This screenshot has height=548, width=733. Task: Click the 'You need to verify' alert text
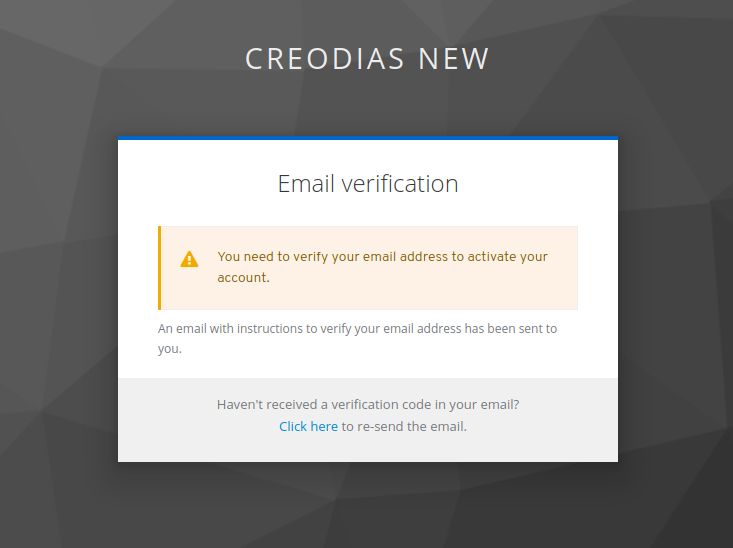(x=382, y=267)
